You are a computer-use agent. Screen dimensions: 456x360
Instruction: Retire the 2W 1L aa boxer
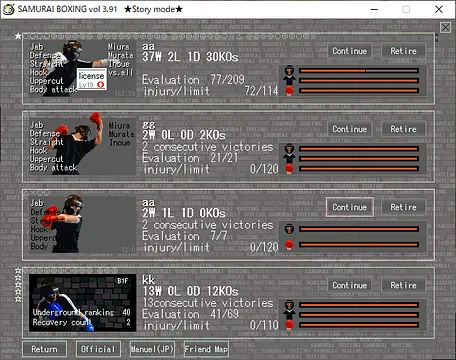[403, 207]
